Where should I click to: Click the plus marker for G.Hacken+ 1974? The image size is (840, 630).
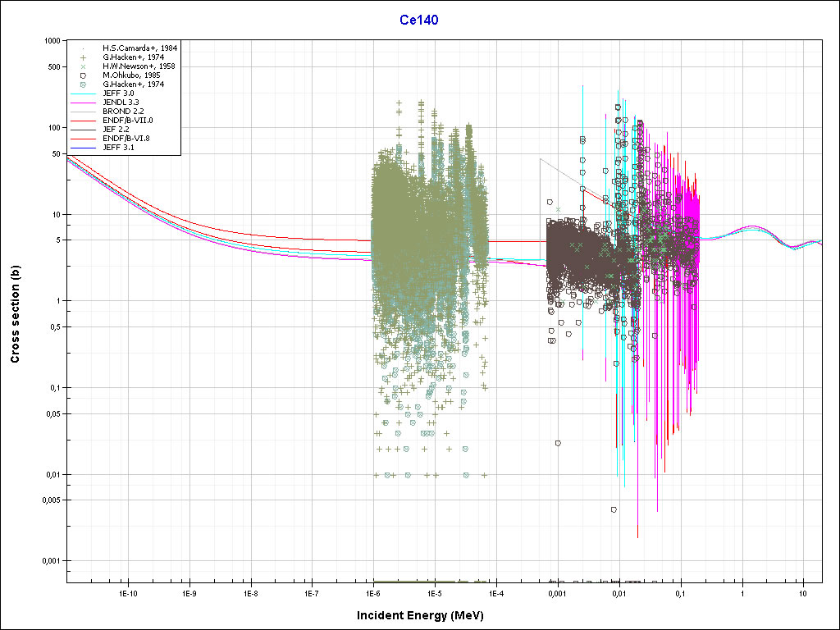[x=83, y=57]
